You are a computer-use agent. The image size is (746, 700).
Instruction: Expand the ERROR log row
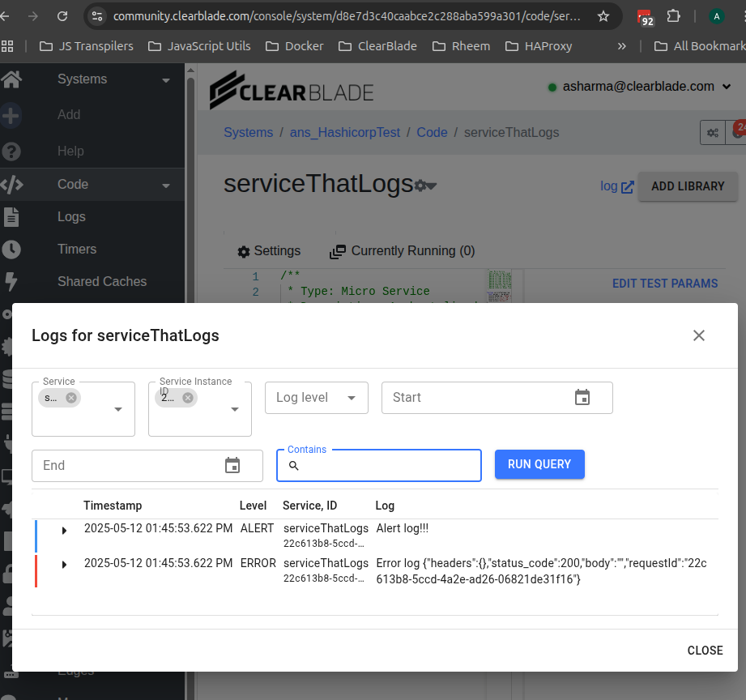[65, 565]
